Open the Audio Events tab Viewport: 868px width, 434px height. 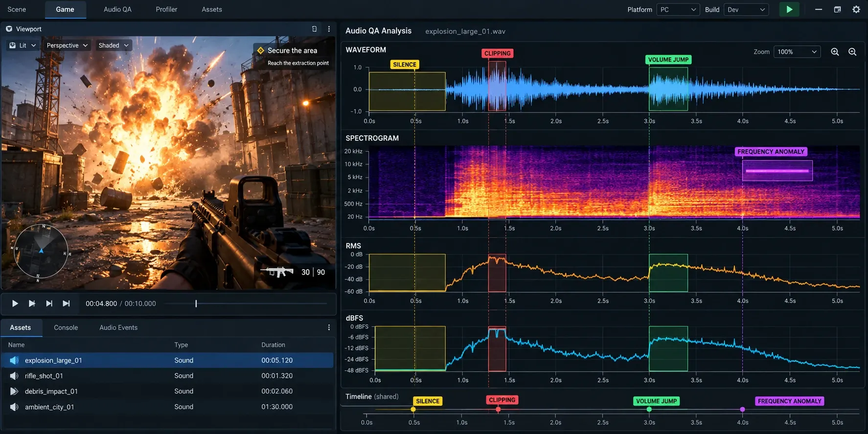118,327
